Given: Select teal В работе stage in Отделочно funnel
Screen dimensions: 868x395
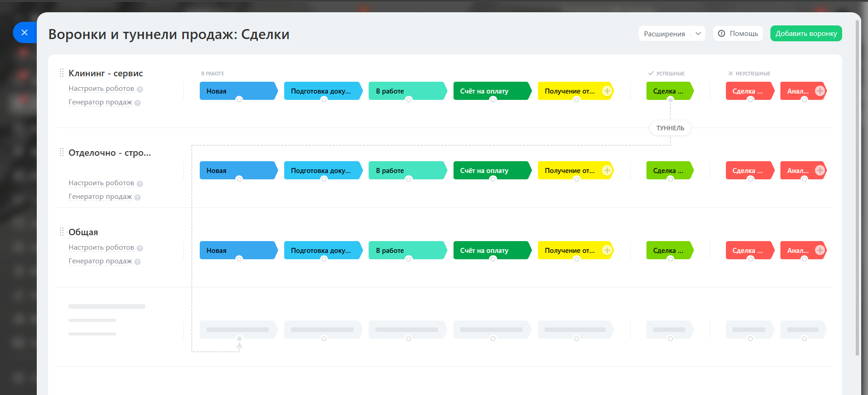Looking at the screenshot, I should coord(408,170).
